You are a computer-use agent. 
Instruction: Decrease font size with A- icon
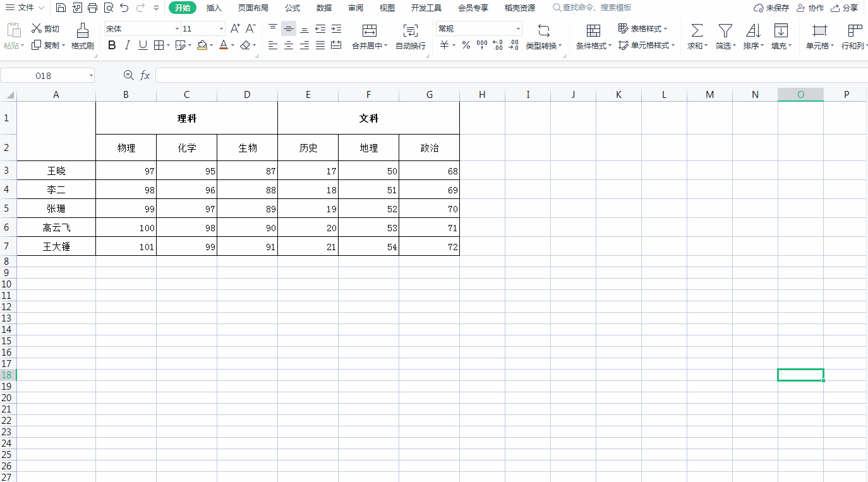click(x=250, y=28)
